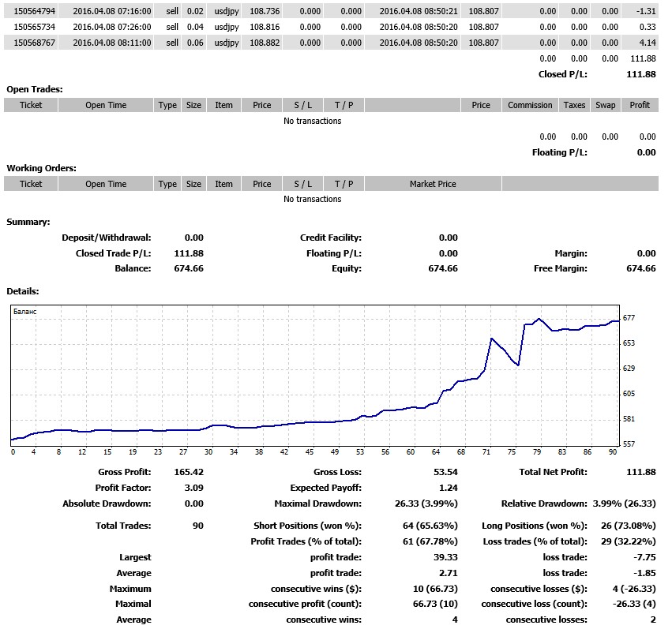
Task: Click Maximal Drawdown value 26.33 (3.99%)
Action: coord(426,504)
